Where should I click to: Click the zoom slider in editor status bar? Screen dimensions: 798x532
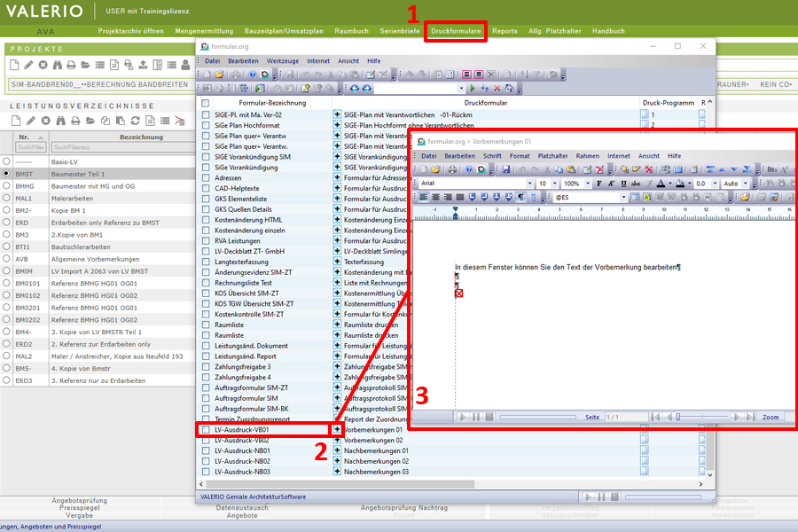(x=700, y=417)
